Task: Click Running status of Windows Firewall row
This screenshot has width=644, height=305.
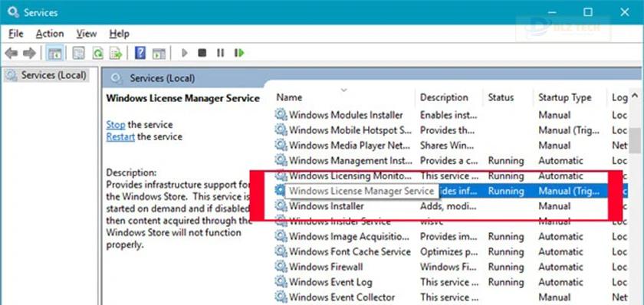Action: pos(506,267)
